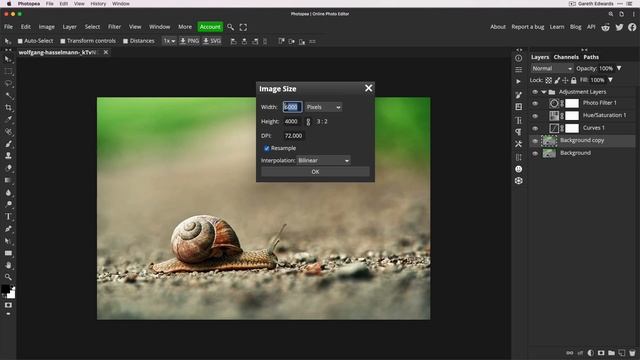Select the Blur tool
This screenshot has width=640, height=360.
pyautogui.click(x=8, y=192)
